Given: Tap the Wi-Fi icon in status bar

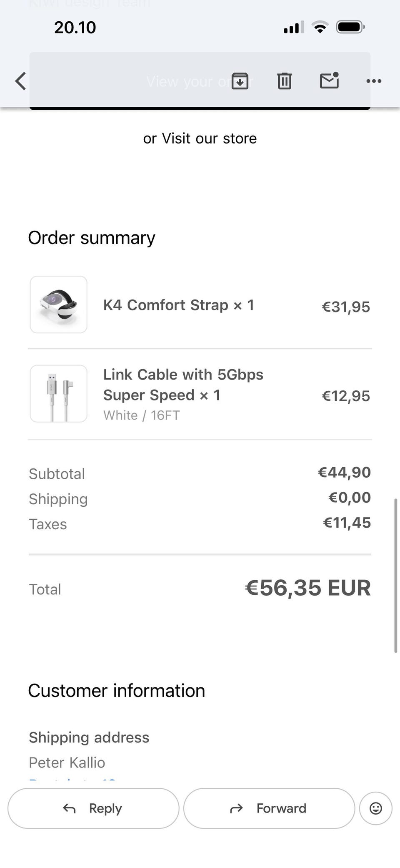Looking at the screenshot, I should 320,28.
